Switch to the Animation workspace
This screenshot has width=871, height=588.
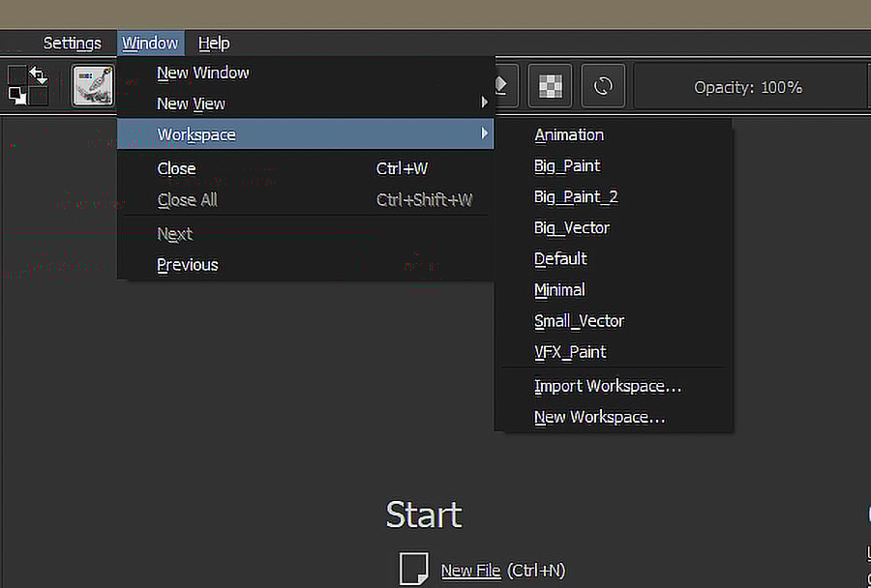(614, 135)
